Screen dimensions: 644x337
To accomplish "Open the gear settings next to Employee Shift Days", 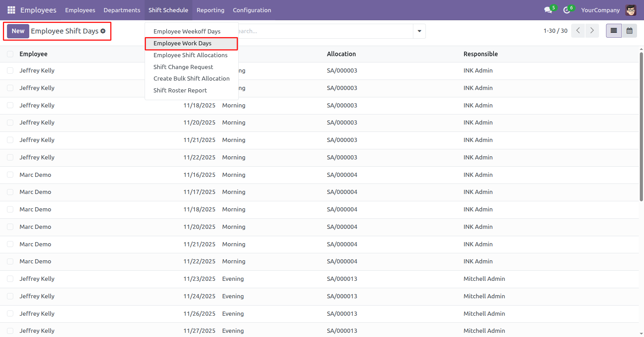I will click(103, 31).
